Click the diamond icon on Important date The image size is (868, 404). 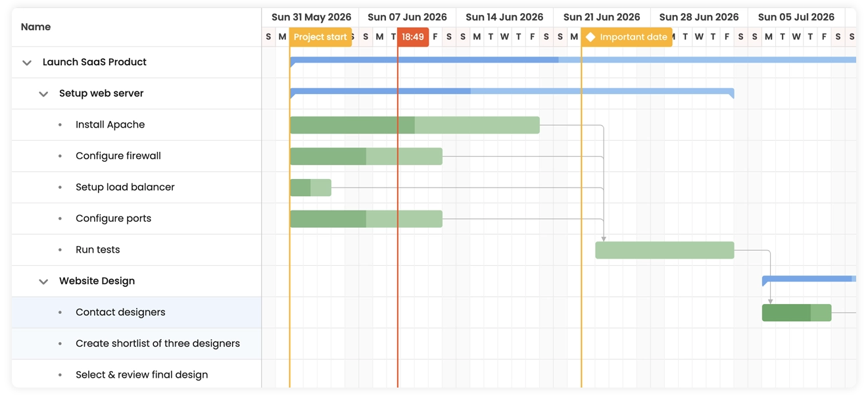pyautogui.click(x=591, y=37)
